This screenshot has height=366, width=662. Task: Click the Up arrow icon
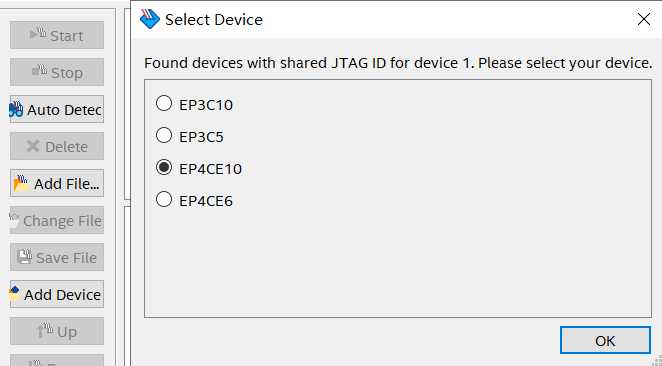point(45,331)
